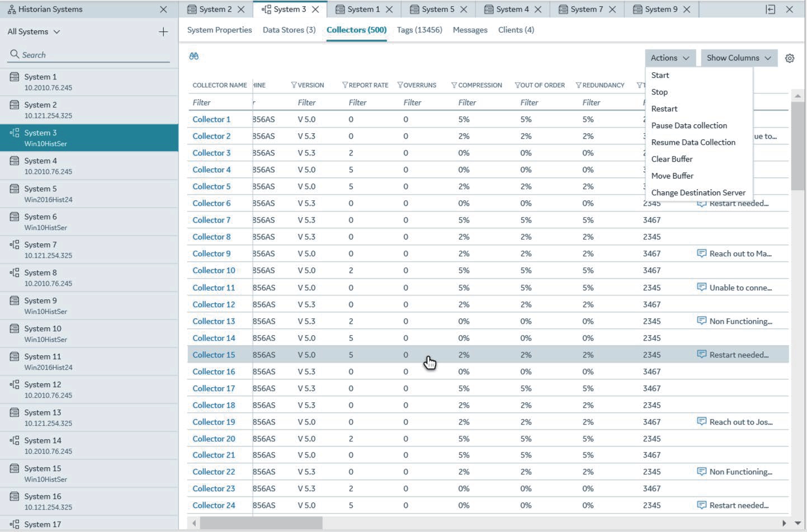Open the Data Stores (3) tab

289,30
